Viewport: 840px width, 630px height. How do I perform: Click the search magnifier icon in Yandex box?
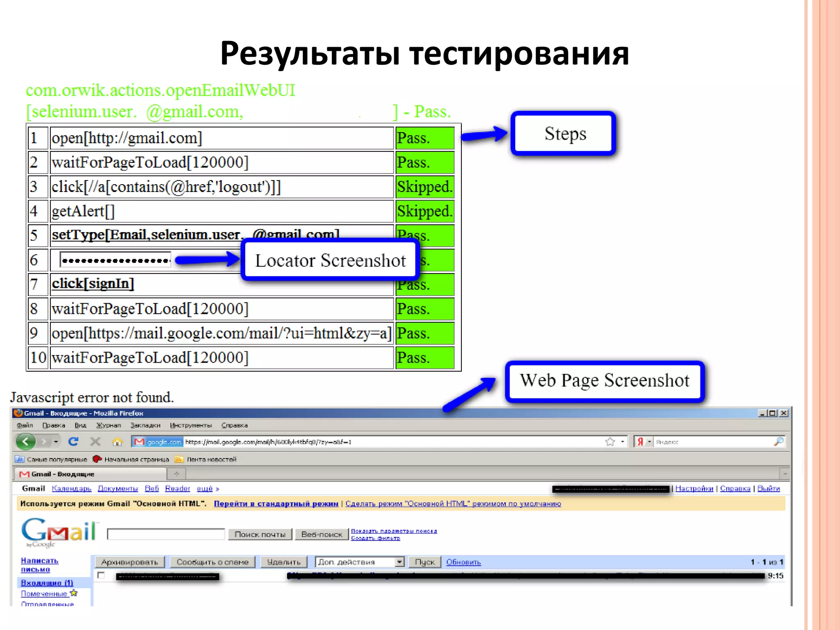click(x=778, y=442)
